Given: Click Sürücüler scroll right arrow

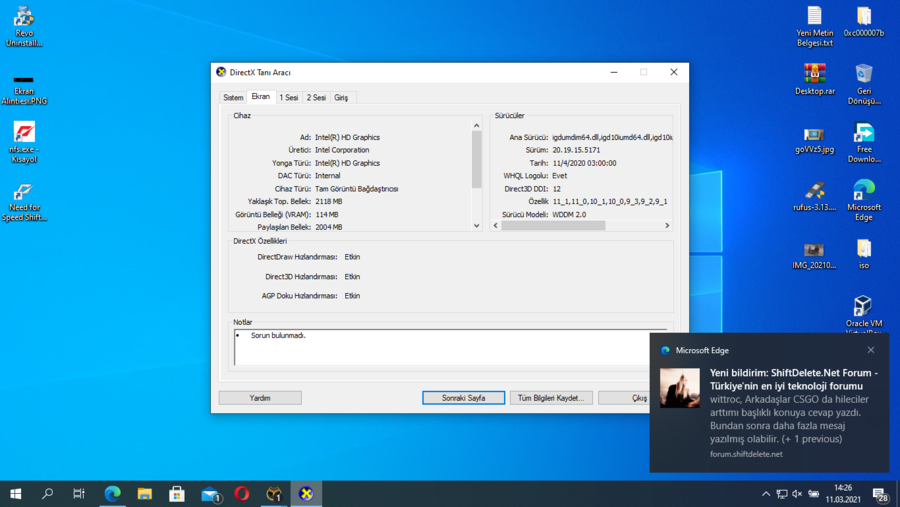Looking at the screenshot, I should tap(667, 226).
